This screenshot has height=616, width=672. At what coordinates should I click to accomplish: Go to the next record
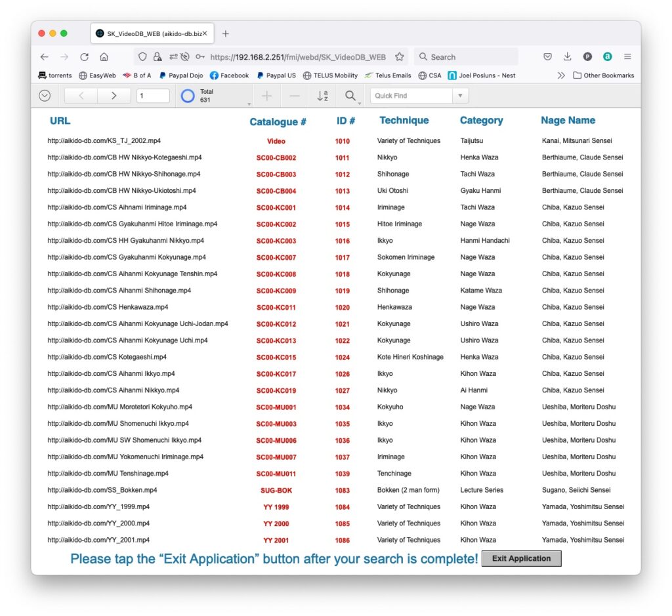[114, 96]
